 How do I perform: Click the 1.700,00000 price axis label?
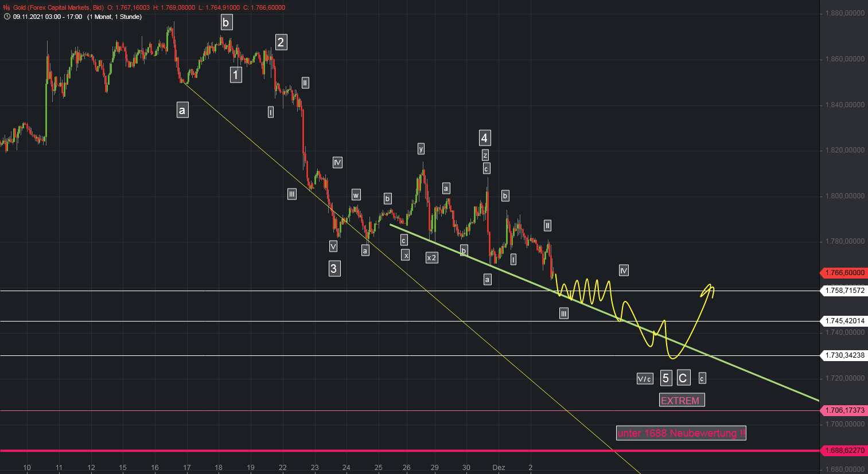coord(844,424)
